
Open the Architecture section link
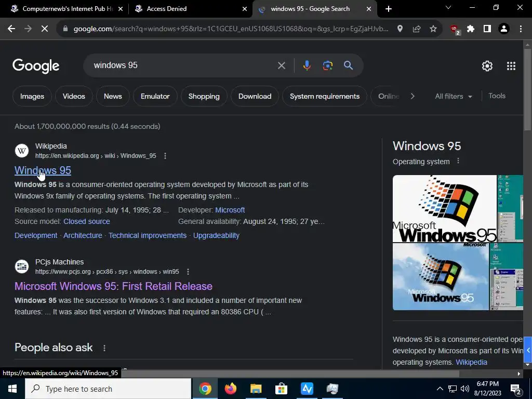coord(83,235)
